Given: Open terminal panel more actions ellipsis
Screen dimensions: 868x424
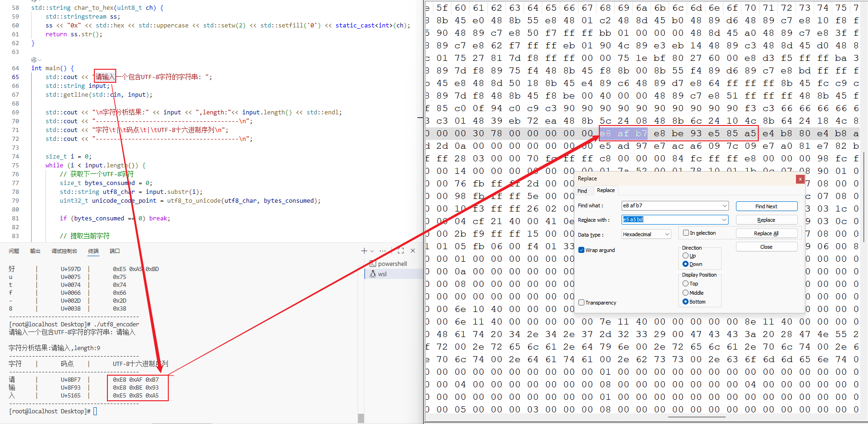Looking at the screenshot, I should pyautogui.click(x=383, y=251).
